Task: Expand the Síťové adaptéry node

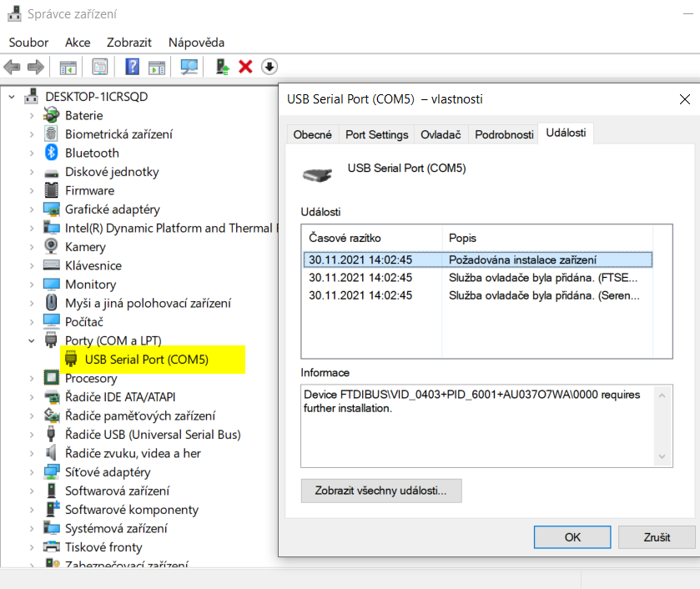Action: pos(32,472)
